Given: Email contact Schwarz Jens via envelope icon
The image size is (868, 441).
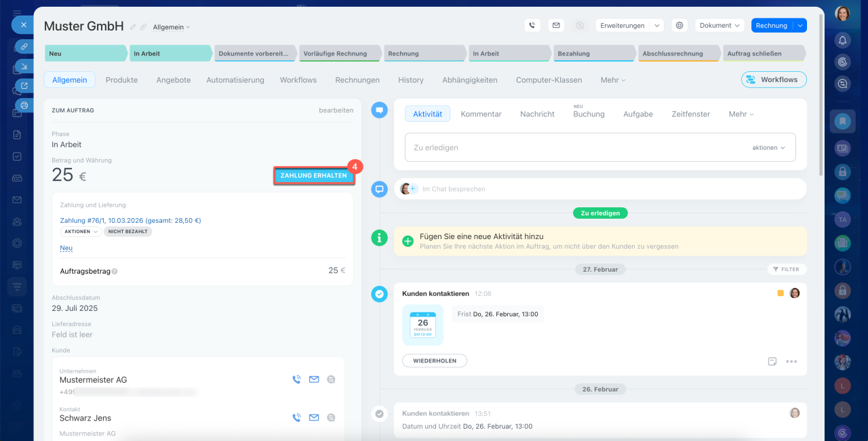Looking at the screenshot, I should coord(314,418).
